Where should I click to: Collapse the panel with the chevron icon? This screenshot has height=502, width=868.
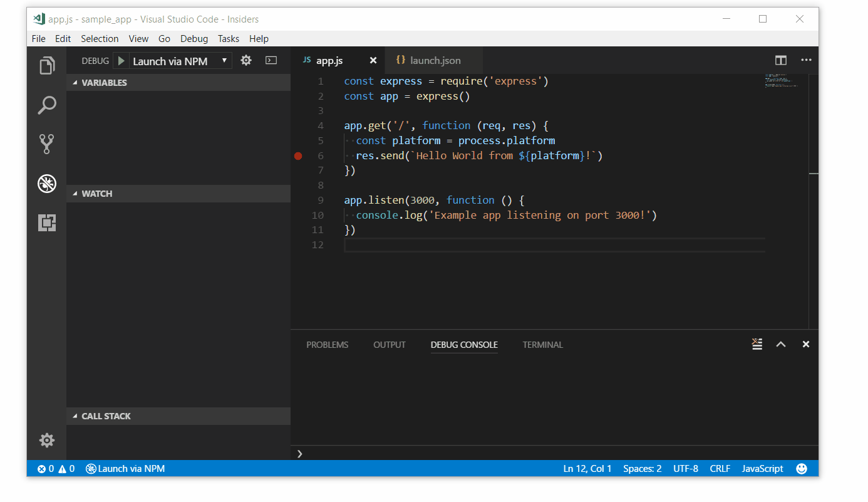[x=780, y=344]
